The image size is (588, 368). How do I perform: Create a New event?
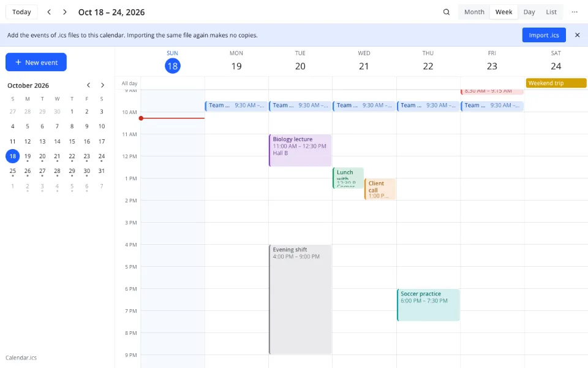pyautogui.click(x=36, y=62)
